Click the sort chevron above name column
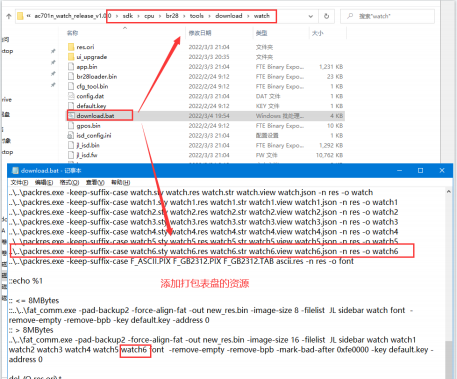 (125, 28)
